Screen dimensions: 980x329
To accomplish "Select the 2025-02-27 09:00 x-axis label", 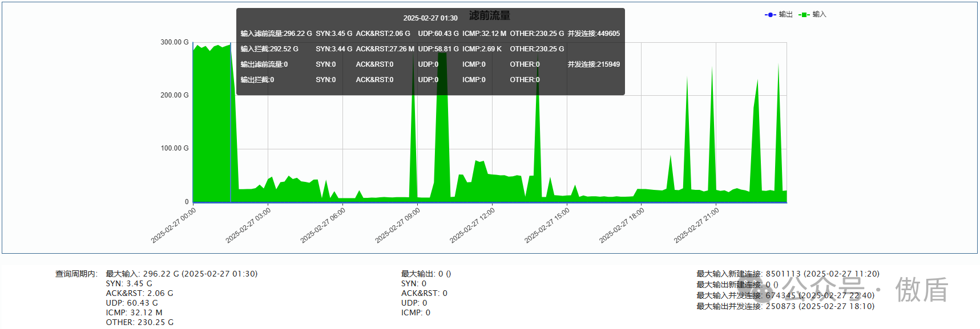I will 398,225.
